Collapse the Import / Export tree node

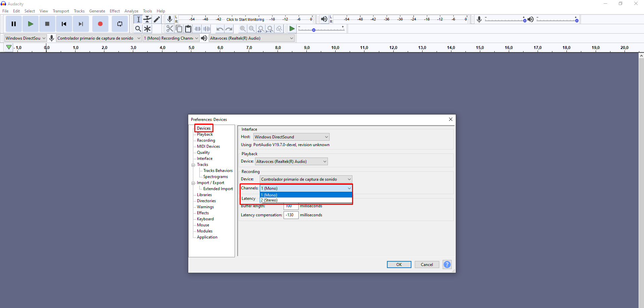click(x=193, y=183)
